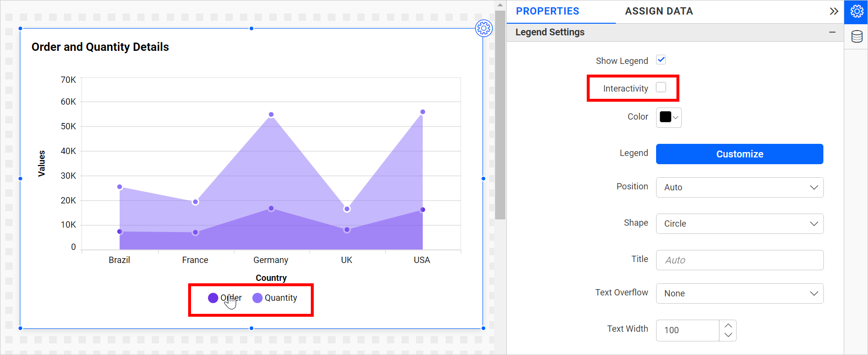The width and height of the screenshot is (868, 355).
Task: Expand the Text Overflow dropdown
Action: (739, 293)
